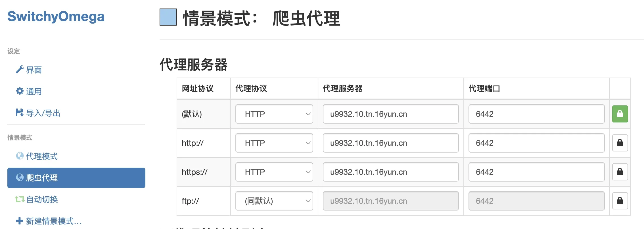Click the switch arrows icon beside 自动切换
The image size is (644, 229).
(20, 199)
